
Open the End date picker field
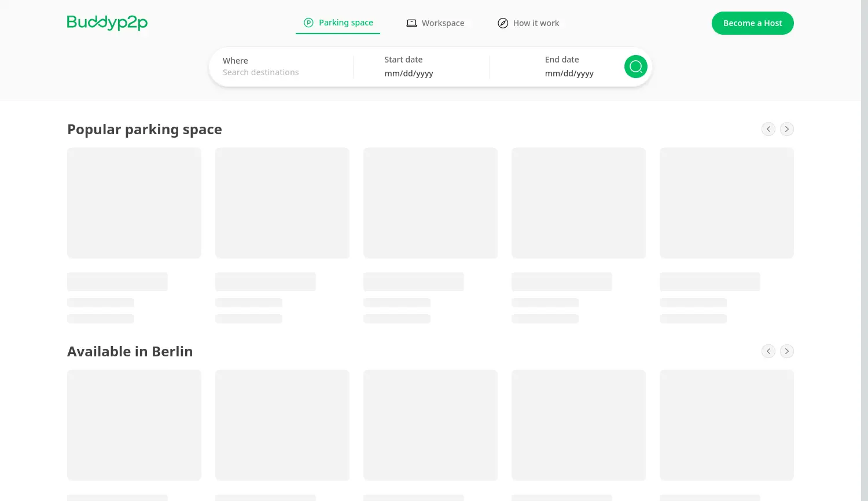coord(579,73)
